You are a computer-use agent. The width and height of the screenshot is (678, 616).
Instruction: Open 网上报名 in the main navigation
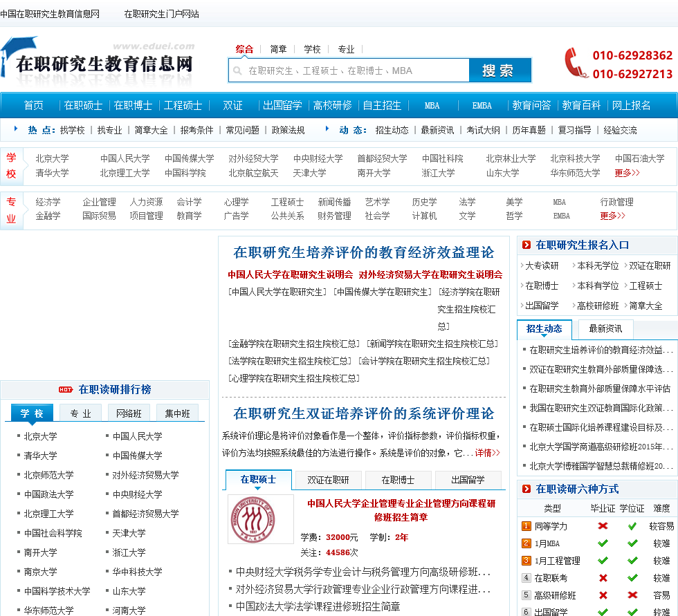631,105
